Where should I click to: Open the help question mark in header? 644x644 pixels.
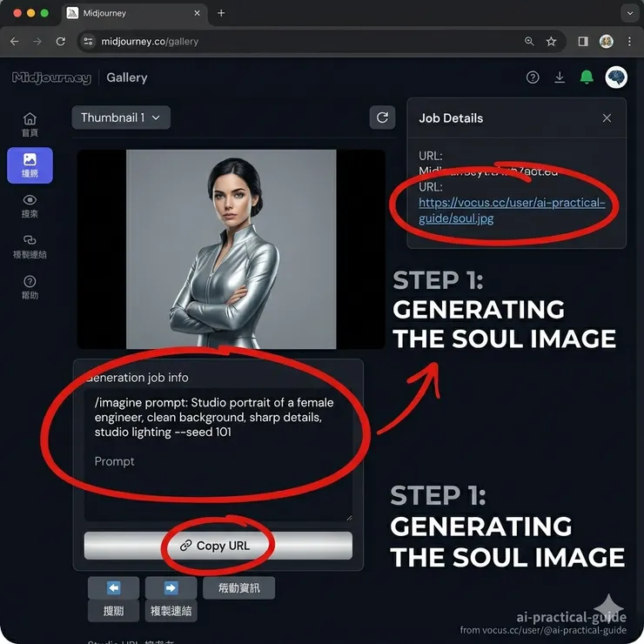click(533, 77)
